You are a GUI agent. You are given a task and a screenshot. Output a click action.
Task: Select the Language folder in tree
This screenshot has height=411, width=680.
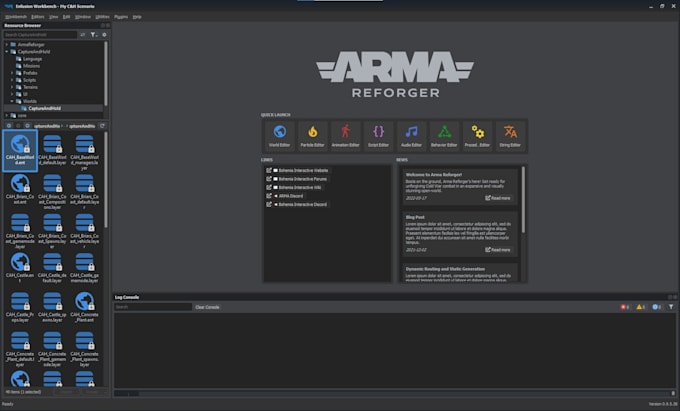(x=32, y=59)
